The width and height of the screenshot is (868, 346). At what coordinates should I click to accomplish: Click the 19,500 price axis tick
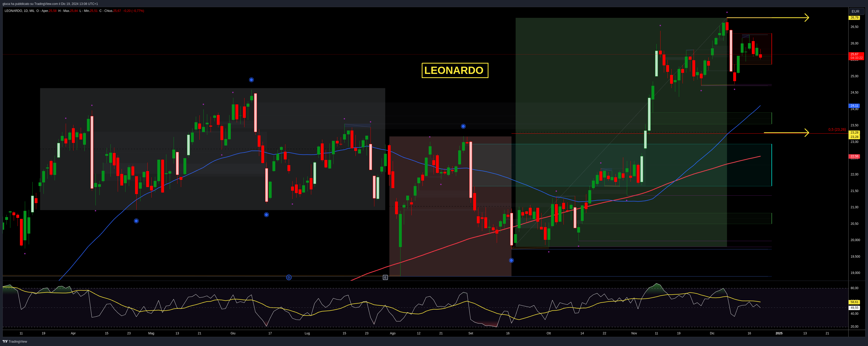[855, 257]
